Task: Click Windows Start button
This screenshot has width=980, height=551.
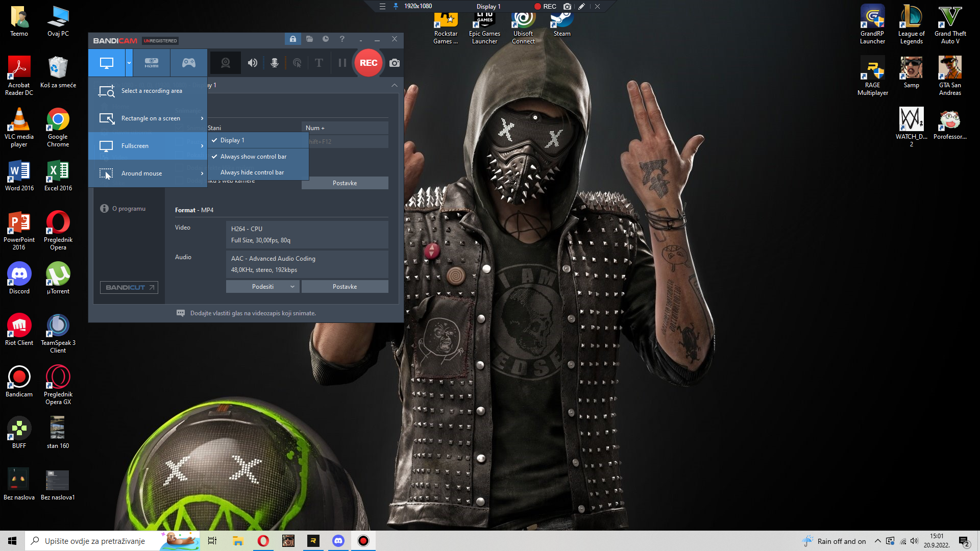Action: (12, 541)
